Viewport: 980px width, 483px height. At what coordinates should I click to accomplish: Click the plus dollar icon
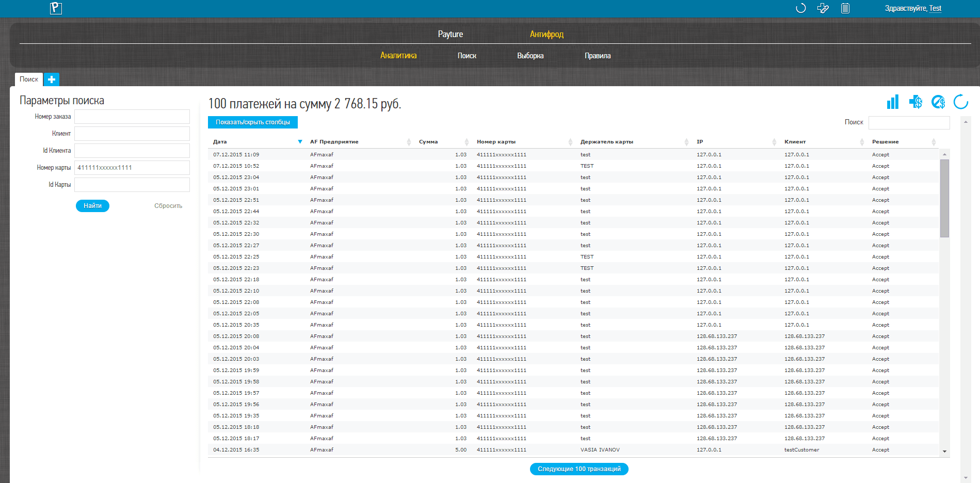point(915,102)
